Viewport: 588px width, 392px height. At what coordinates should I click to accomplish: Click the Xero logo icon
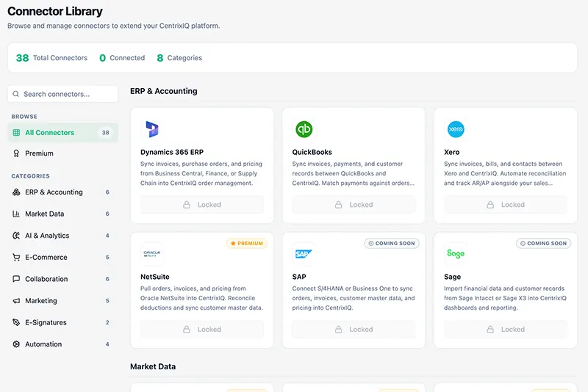pos(456,129)
